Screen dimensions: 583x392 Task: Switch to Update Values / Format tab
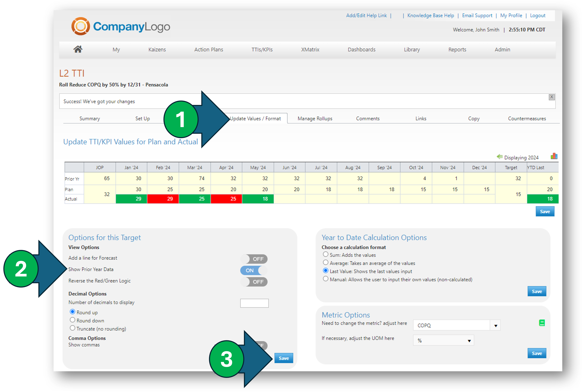255,118
